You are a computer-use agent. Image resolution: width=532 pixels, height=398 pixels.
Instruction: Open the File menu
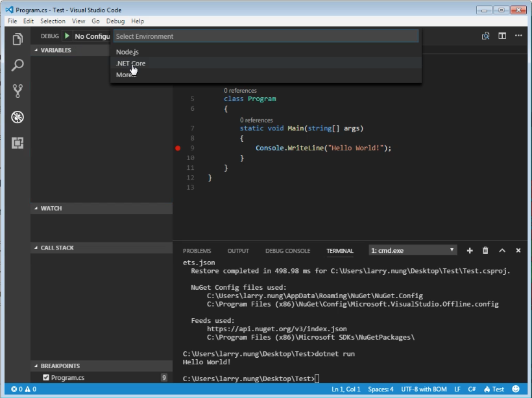pos(12,21)
